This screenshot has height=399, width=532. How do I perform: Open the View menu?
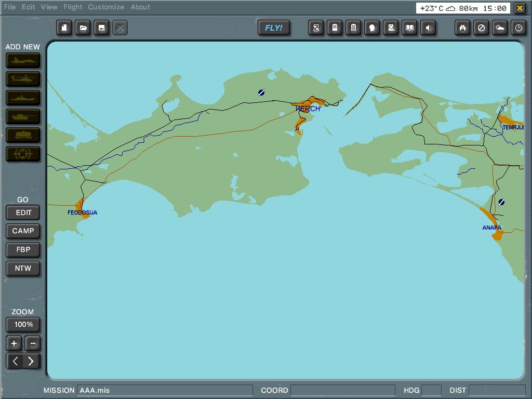49,7
